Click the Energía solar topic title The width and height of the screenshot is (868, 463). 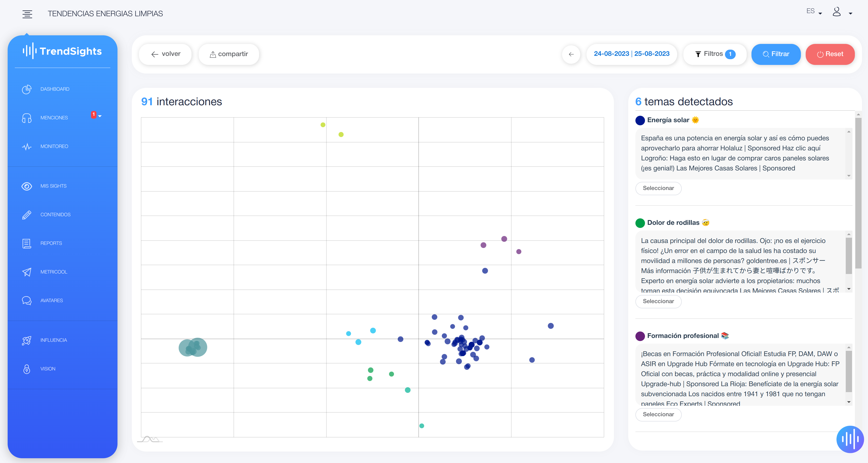tap(673, 120)
